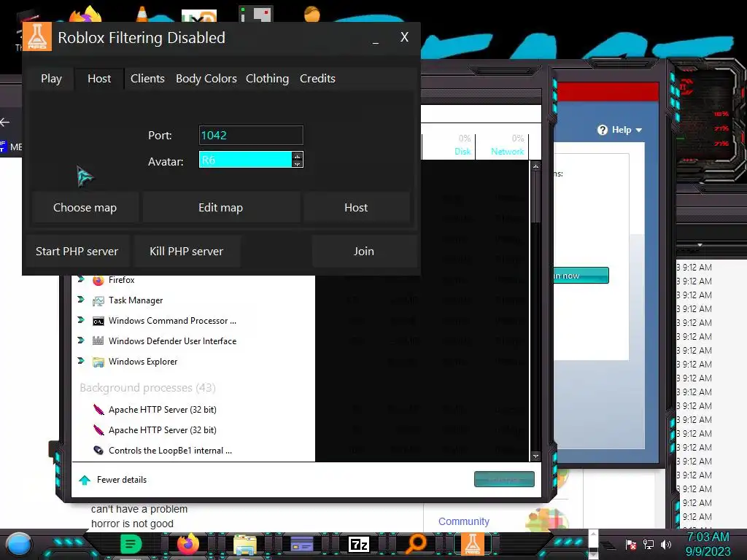This screenshot has width=747, height=560.
Task: Click the Fewer details arrow icon
Action: (x=85, y=480)
